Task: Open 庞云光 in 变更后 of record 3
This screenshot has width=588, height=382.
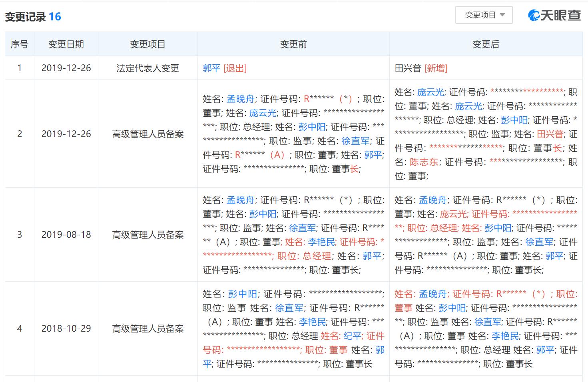Action: pyautogui.click(x=453, y=214)
